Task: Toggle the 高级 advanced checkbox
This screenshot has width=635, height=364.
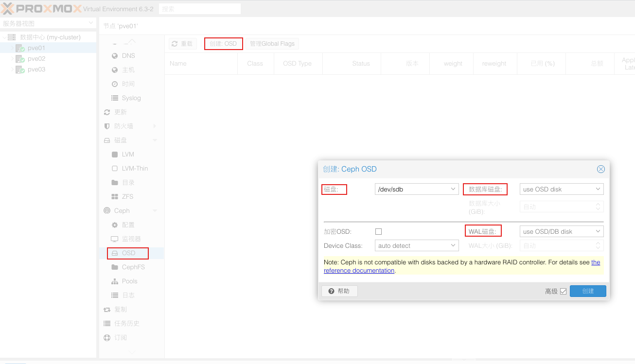Action: (564, 292)
